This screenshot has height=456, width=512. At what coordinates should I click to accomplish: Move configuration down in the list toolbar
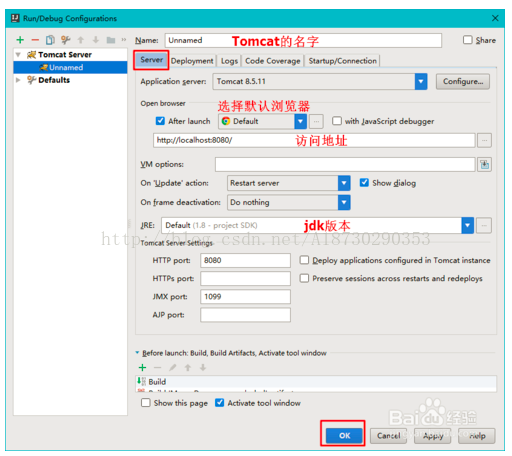[96, 40]
